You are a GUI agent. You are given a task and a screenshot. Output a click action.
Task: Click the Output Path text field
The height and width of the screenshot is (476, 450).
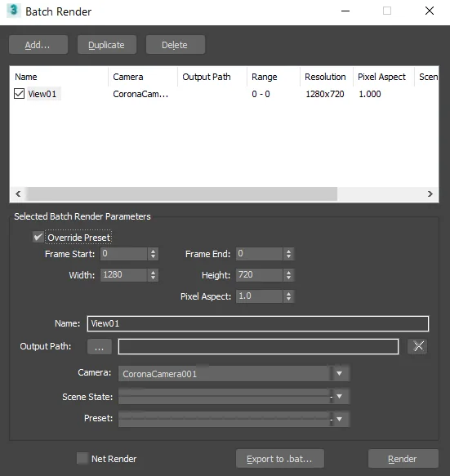(258, 346)
